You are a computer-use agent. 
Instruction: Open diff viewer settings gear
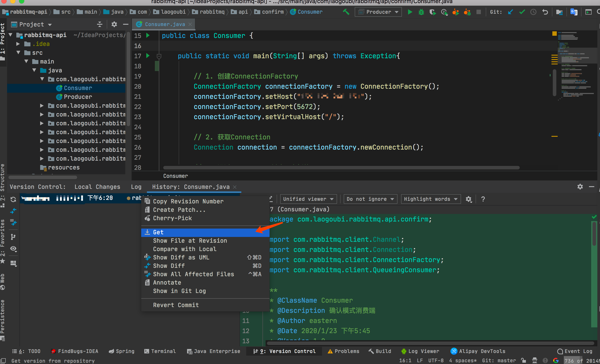pyautogui.click(x=469, y=199)
